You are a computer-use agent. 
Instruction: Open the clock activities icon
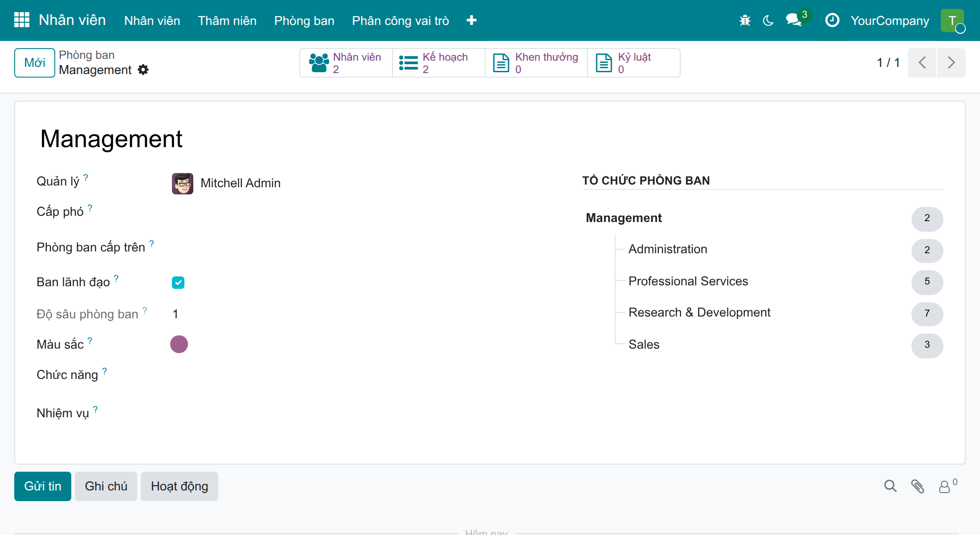pyautogui.click(x=832, y=20)
